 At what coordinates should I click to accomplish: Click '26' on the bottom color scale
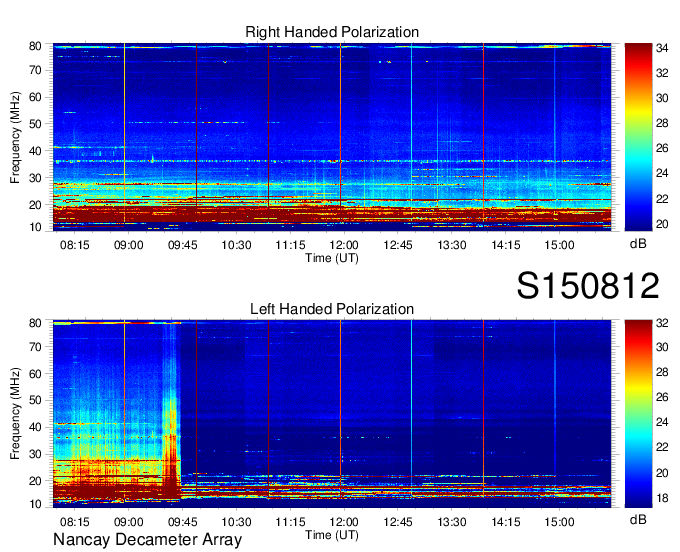[x=662, y=397]
